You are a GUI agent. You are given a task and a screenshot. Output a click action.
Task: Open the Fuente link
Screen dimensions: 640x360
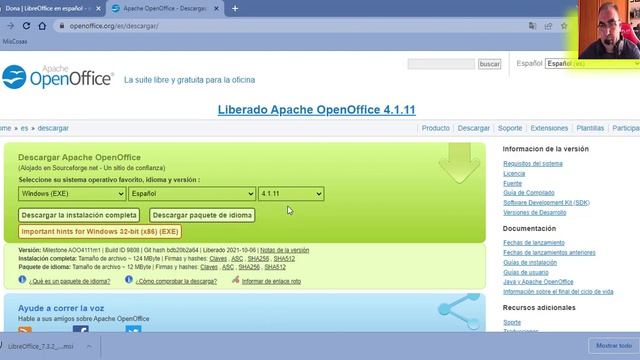pyautogui.click(x=512, y=183)
